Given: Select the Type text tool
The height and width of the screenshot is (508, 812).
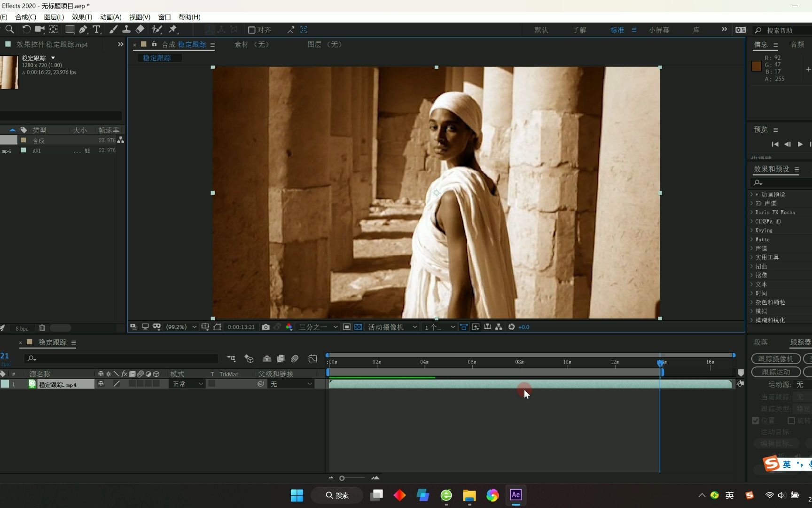Looking at the screenshot, I should tap(96, 30).
